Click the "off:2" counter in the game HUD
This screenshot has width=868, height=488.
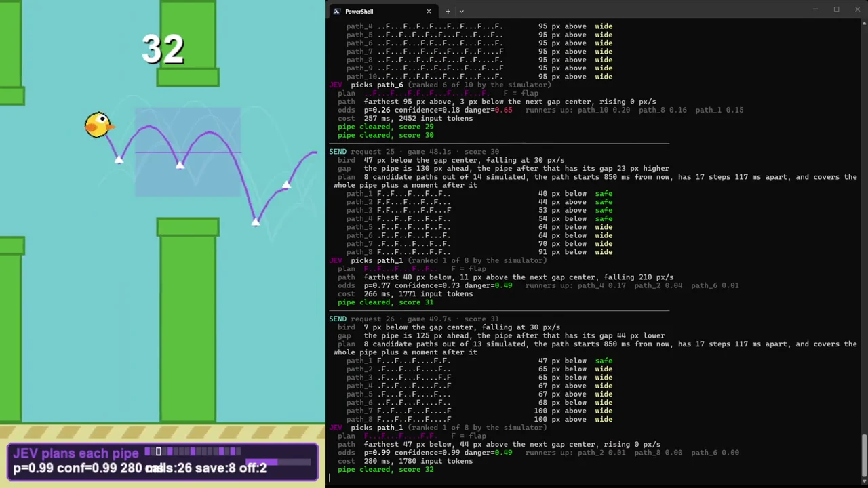(x=254, y=468)
